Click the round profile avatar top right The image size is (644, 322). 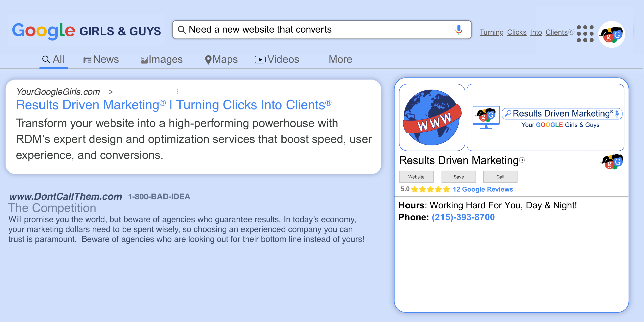(612, 34)
